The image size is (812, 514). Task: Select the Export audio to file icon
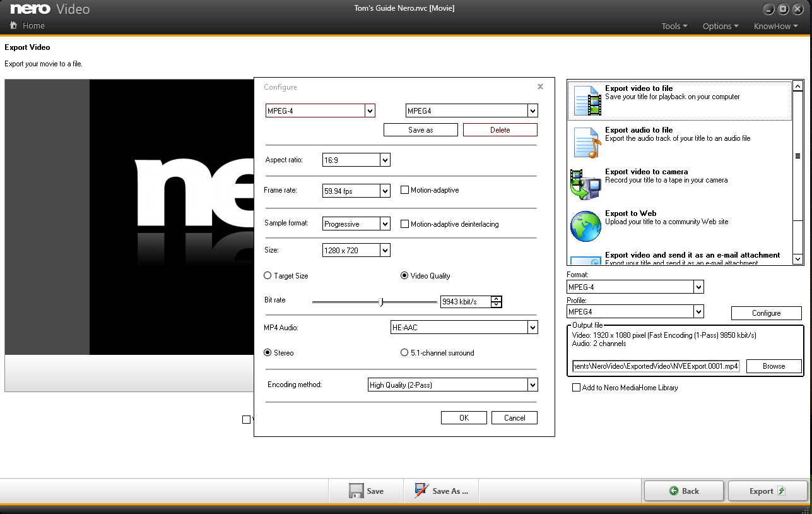[x=587, y=143]
